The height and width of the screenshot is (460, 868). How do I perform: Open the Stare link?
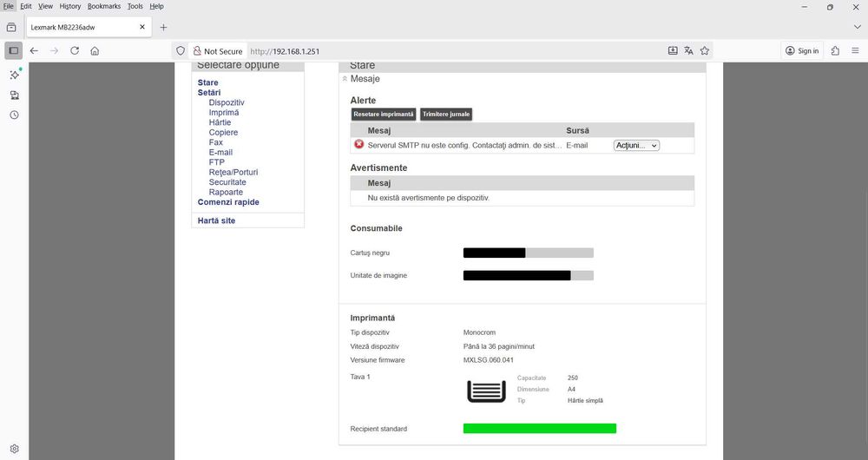pos(207,82)
